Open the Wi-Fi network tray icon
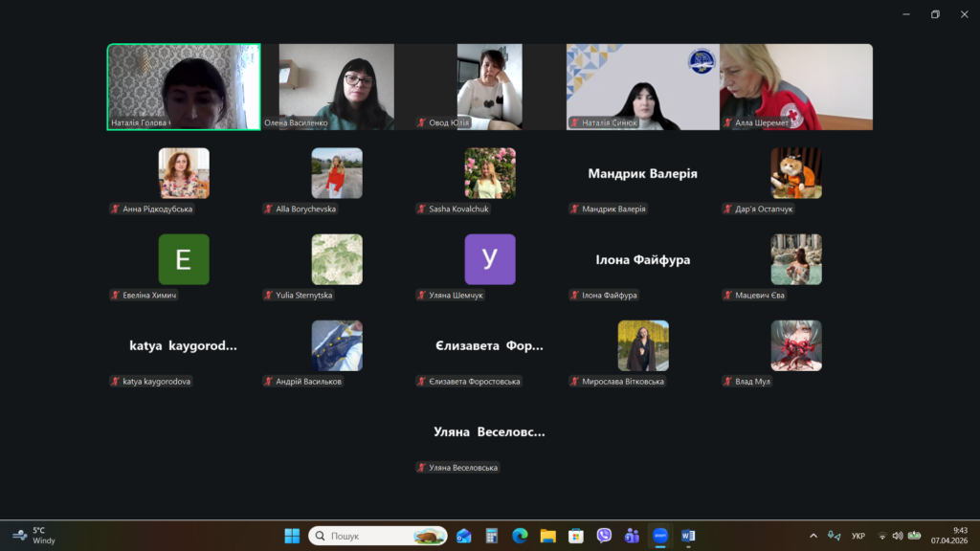 coord(882,536)
